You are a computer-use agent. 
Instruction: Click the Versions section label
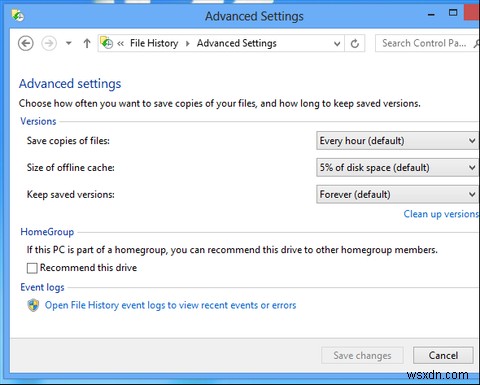[38, 121]
